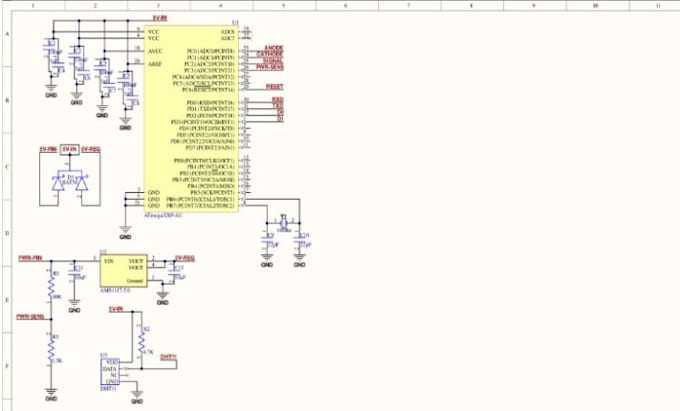
Task: Select the ATmega328P U1 chip body
Action: pos(191,118)
